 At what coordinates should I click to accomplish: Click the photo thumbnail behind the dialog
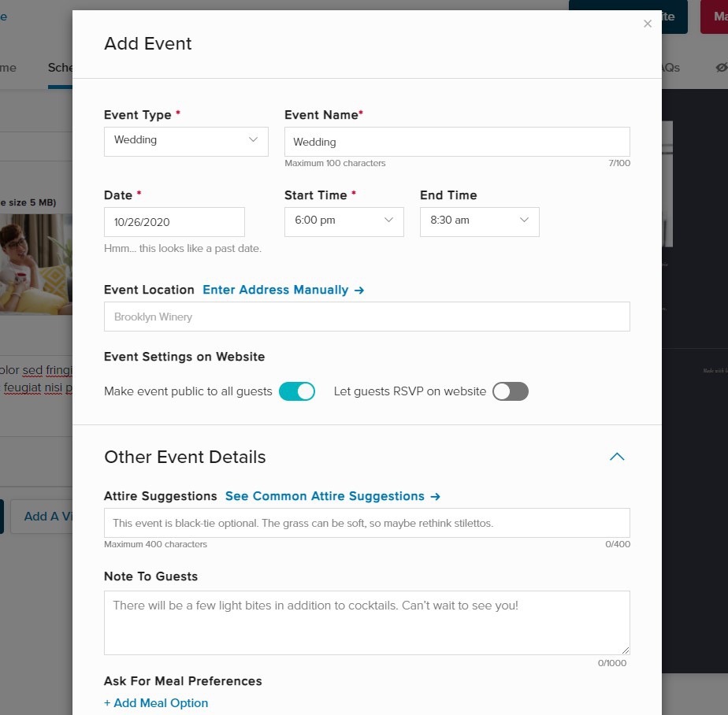coord(36,264)
